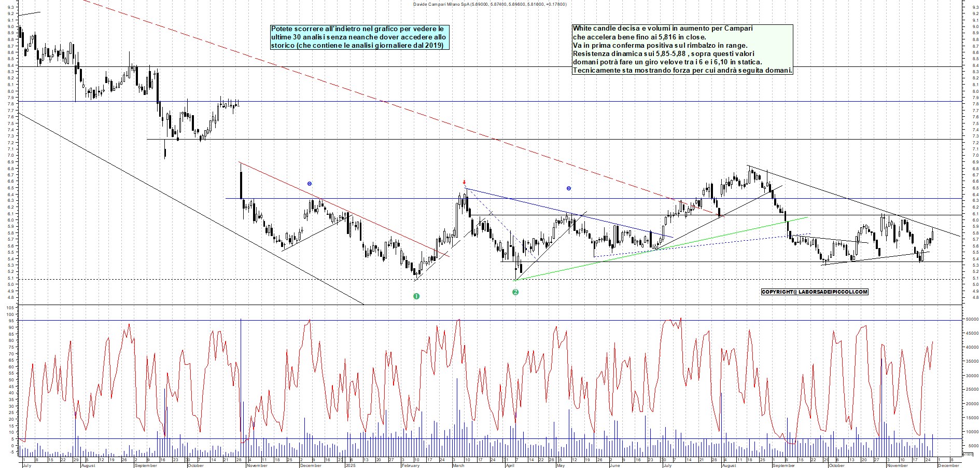Click the Davide Campari Milano SpA chart title

coord(489,4)
